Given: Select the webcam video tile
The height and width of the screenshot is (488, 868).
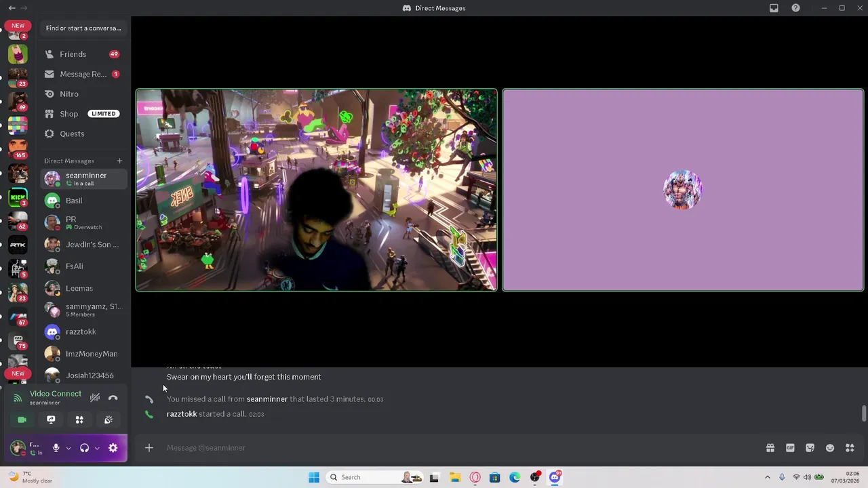Looking at the screenshot, I should click(x=316, y=190).
